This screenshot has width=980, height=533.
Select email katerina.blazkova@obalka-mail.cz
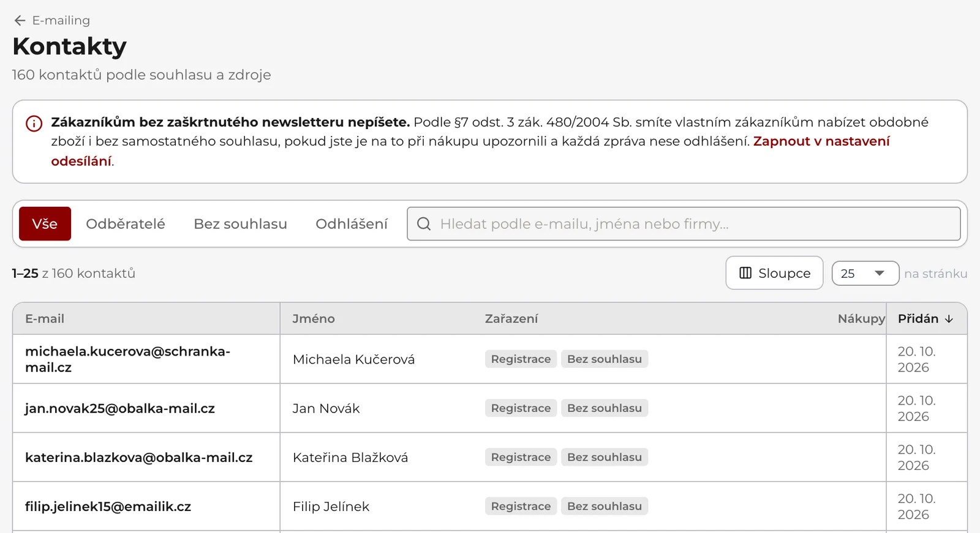coord(139,457)
